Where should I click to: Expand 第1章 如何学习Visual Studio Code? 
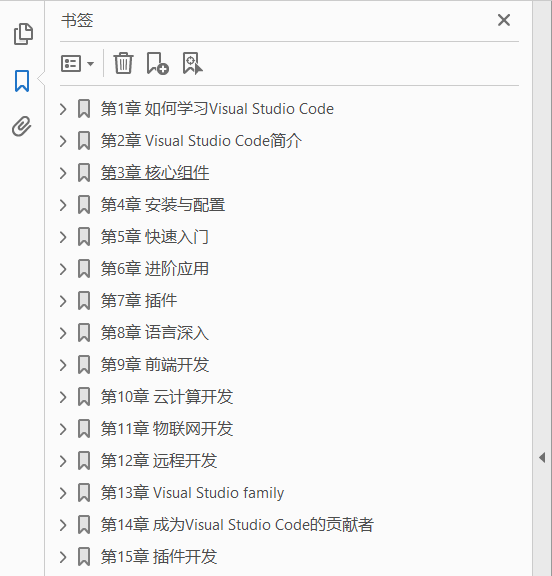(x=63, y=109)
